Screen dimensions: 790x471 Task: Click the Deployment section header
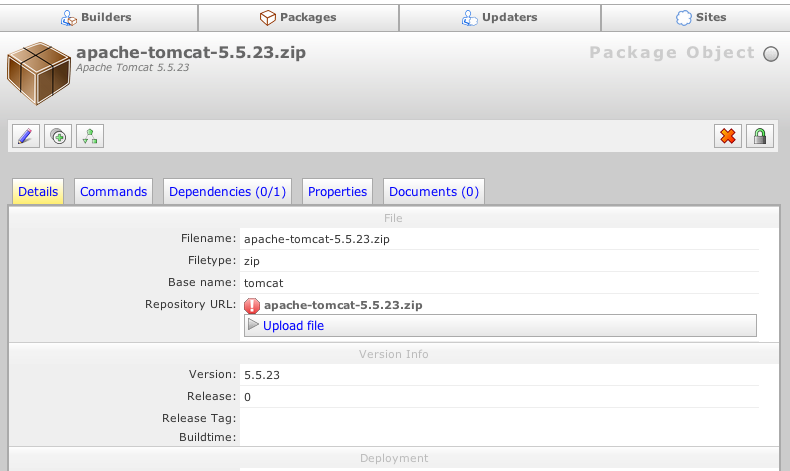click(x=394, y=458)
